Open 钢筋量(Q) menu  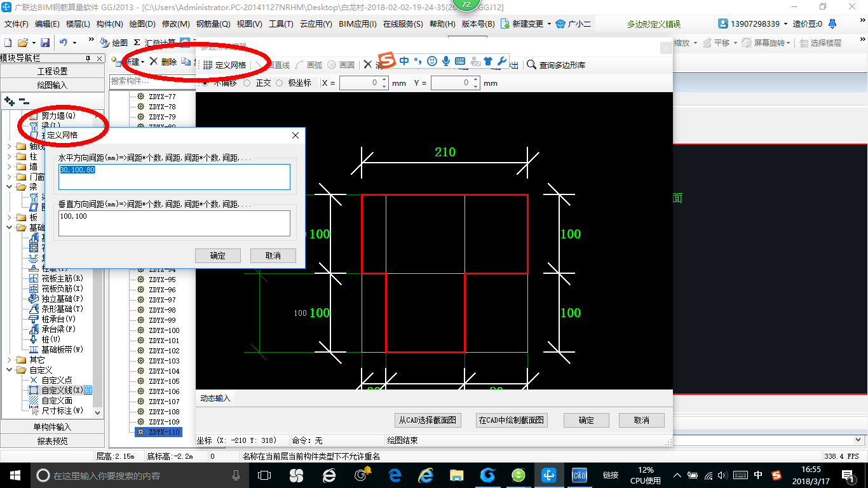[x=214, y=24]
